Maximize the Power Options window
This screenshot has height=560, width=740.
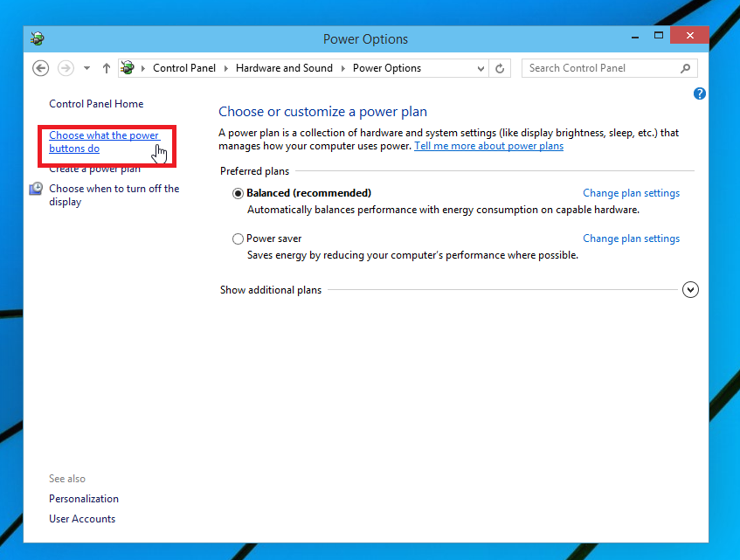coord(659,36)
